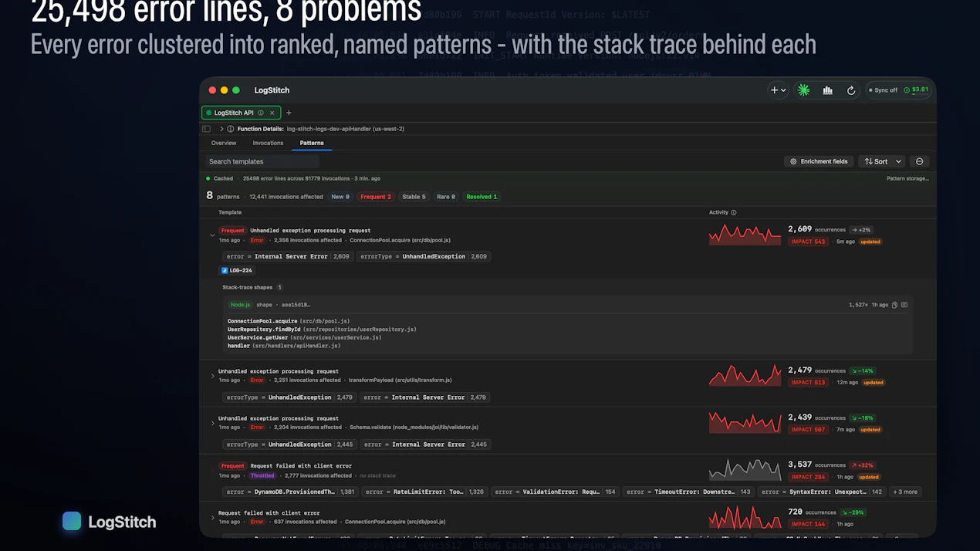980x551 pixels.
Task: Filter by Frequent 2 badge
Action: [x=376, y=197]
